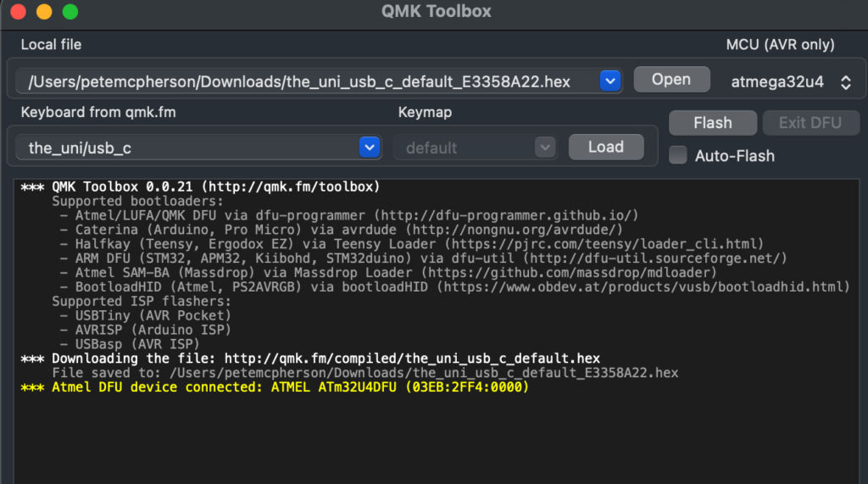Enable the Auto-Flash checkbox

click(677, 156)
